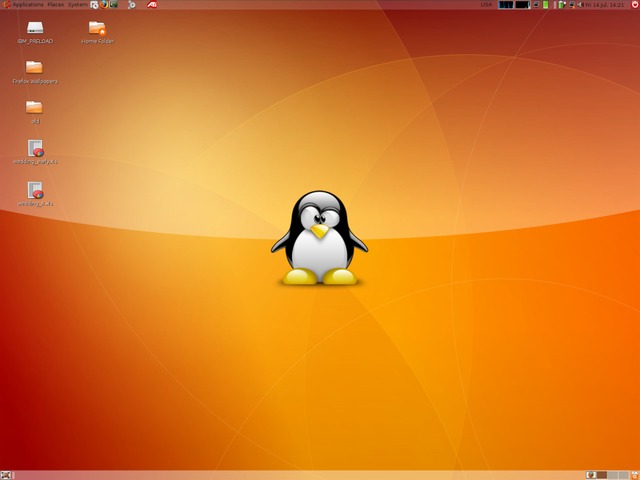The image size is (640, 480).
Task: Click the system monitor graph applet
Action: (x=507, y=5)
